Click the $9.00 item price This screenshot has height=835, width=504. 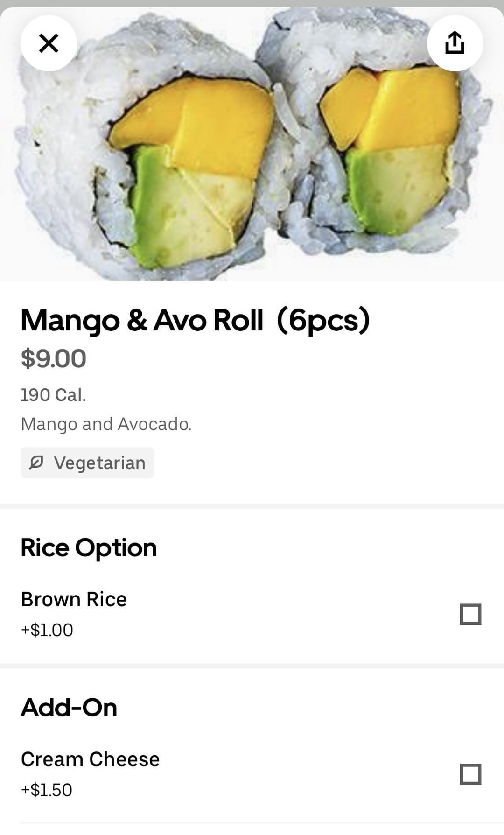tap(53, 358)
